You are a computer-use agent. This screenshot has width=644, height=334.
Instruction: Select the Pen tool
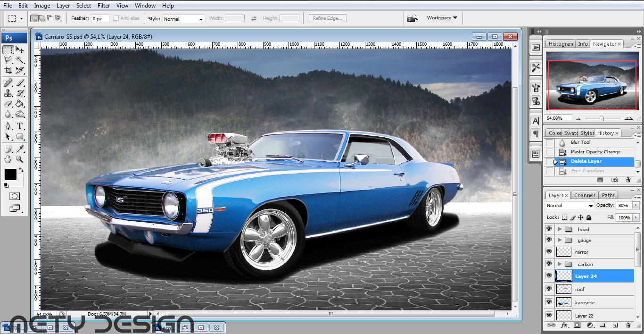(8, 126)
